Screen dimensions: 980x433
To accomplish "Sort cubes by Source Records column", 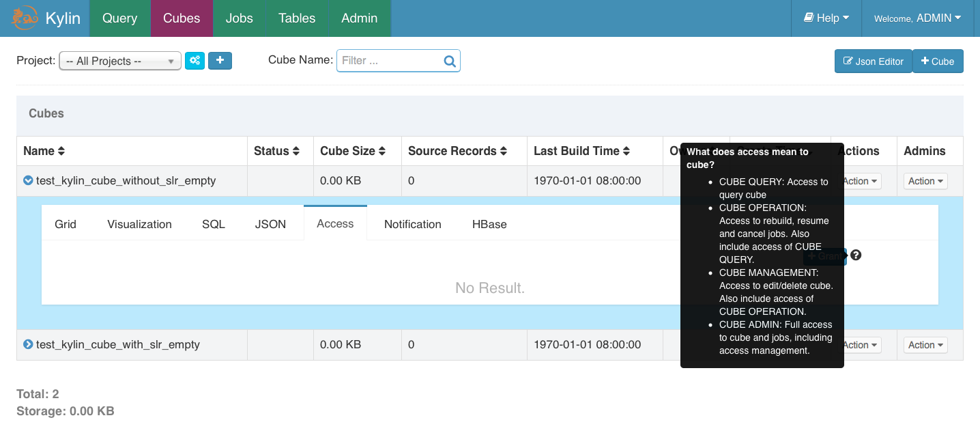I will click(x=503, y=151).
